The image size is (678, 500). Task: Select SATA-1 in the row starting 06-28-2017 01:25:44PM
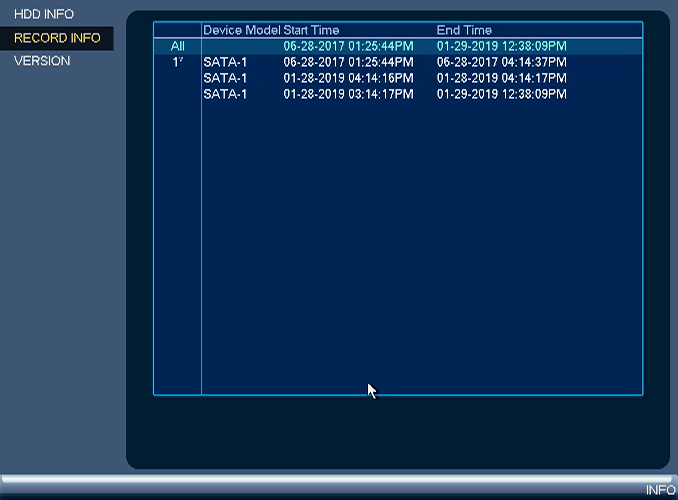pyautogui.click(x=225, y=62)
